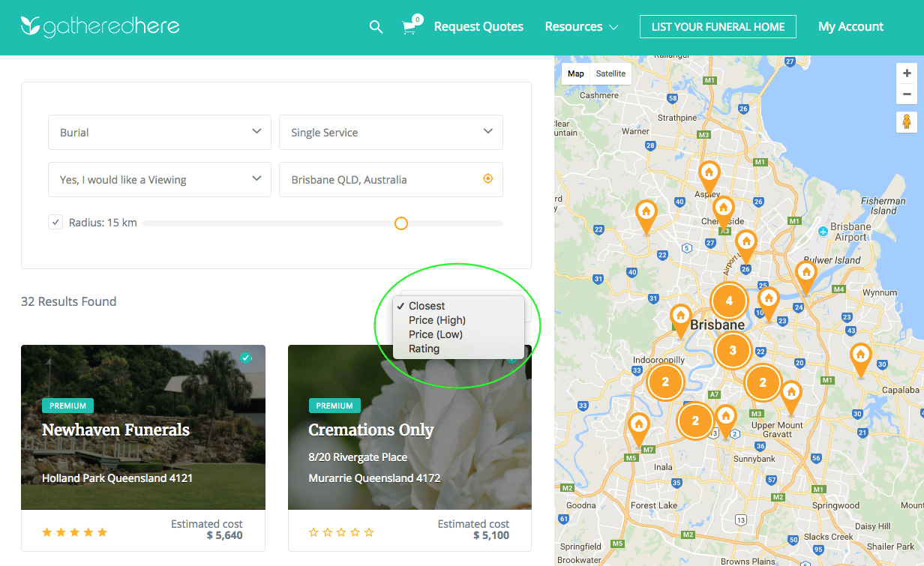The height and width of the screenshot is (566, 924).
Task: Select Rating sort option
Action: coord(458,349)
